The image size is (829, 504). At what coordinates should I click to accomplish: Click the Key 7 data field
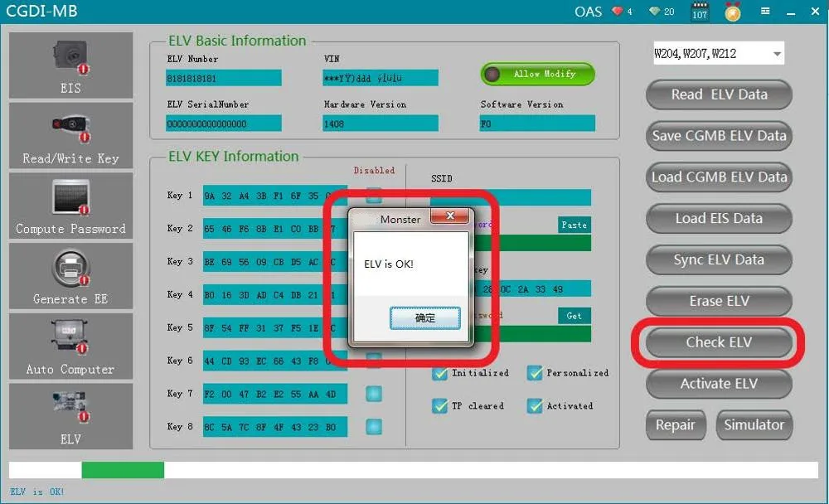[x=275, y=394]
